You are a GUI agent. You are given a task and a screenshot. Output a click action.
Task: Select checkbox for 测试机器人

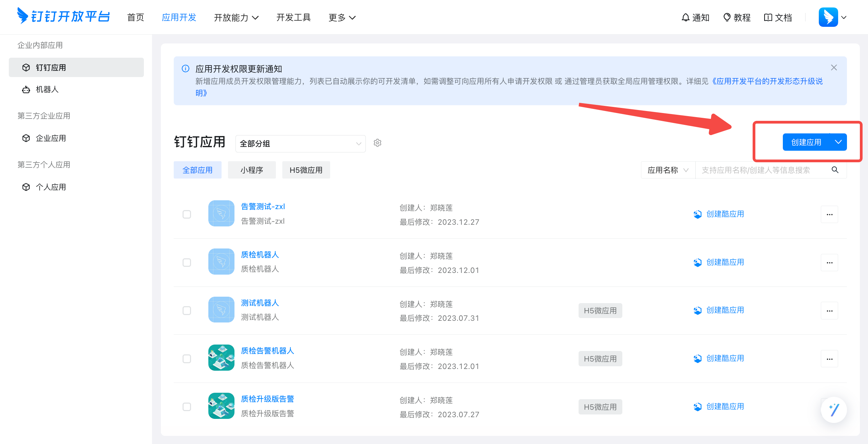[187, 311]
